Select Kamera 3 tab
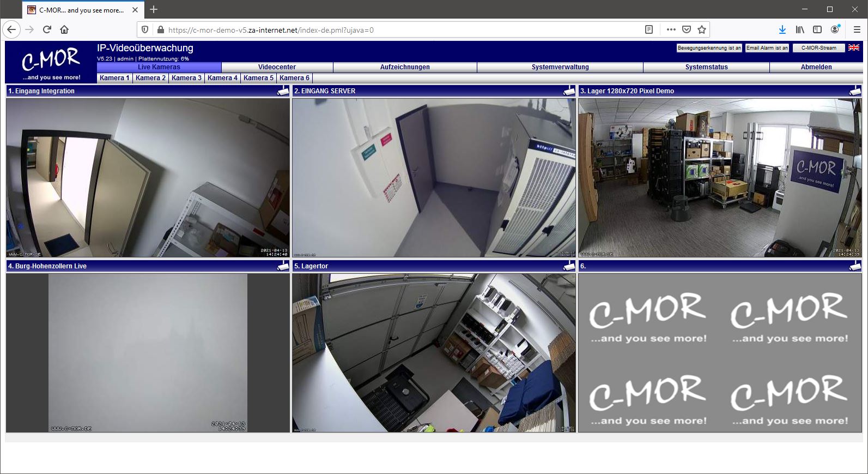Image resolution: width=868 pixels, height=474 pixels. coord(186,78)
